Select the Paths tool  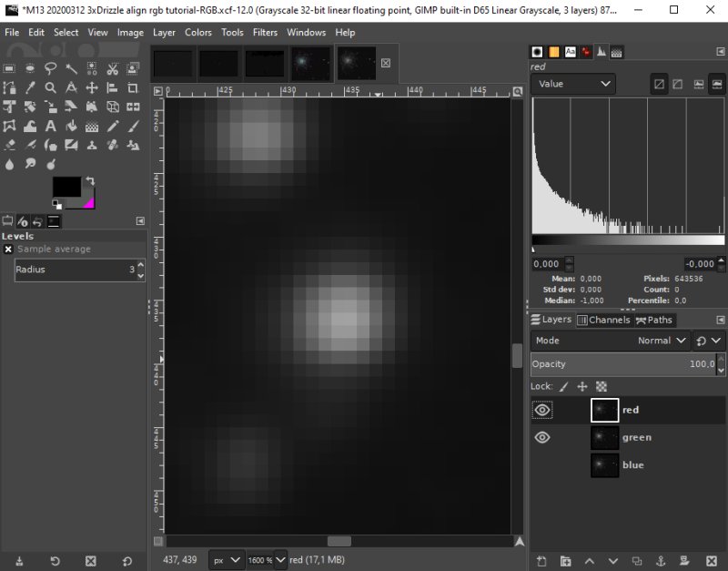tap(9, 87)
